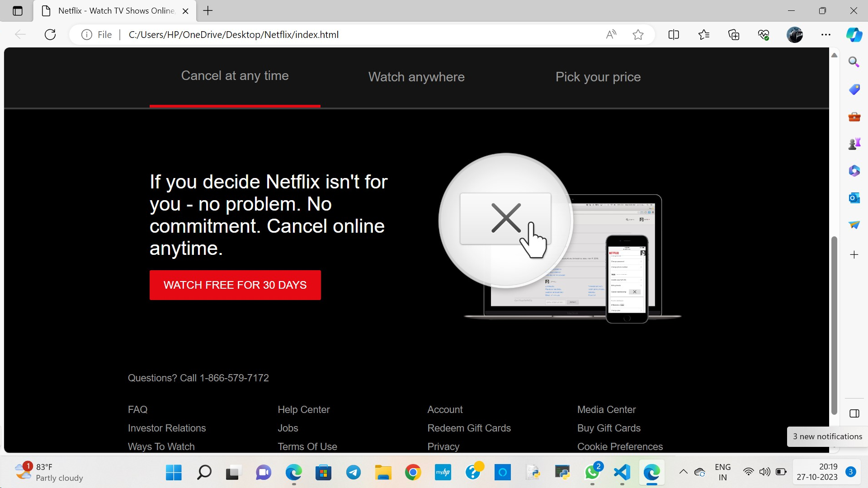
Task: Open the Cookie Preferences link
Action: point(620,446)
